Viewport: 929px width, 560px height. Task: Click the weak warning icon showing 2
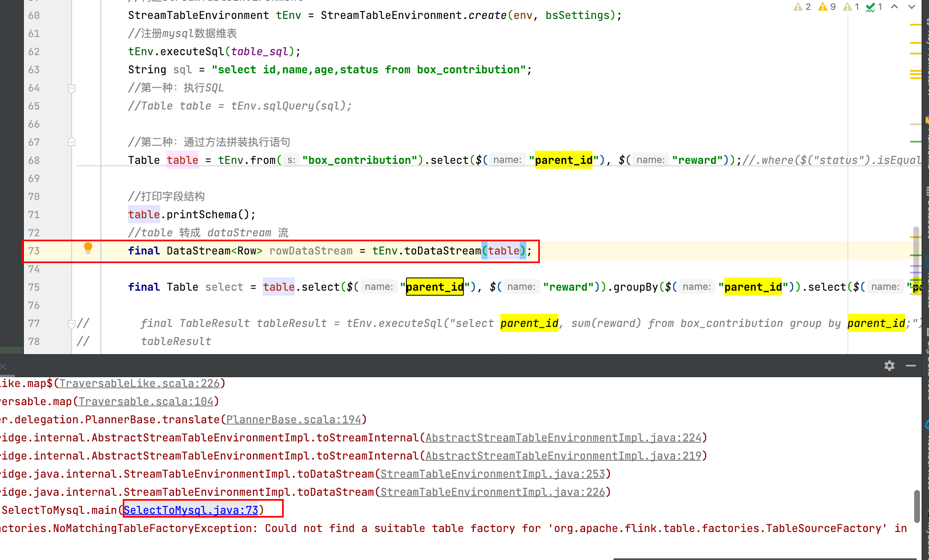click(x=798, y=7)
